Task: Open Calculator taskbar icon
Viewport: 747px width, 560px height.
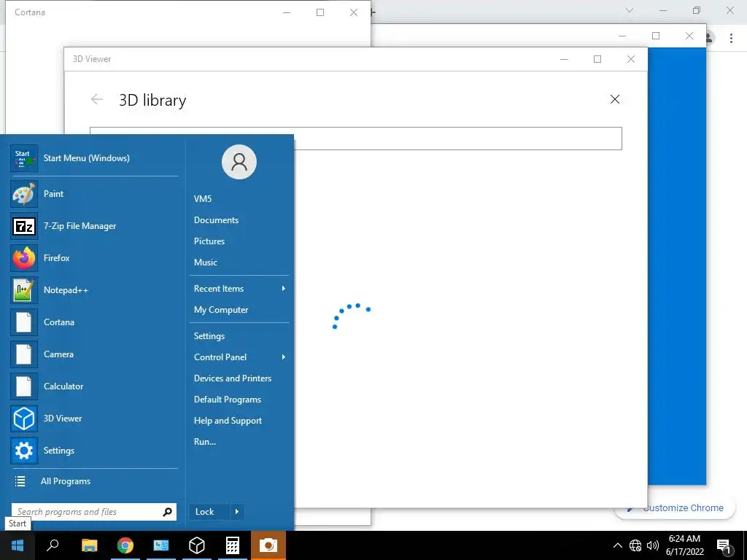Action: (233, 545)
